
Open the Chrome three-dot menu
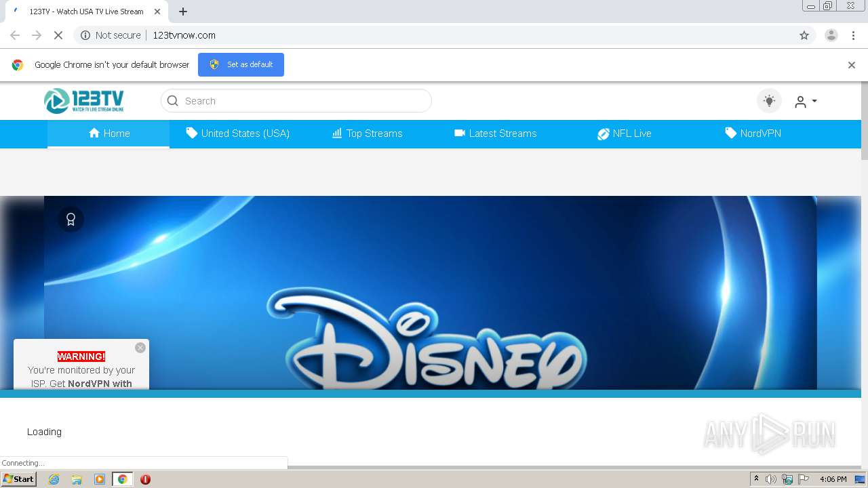tap(853, 35)
